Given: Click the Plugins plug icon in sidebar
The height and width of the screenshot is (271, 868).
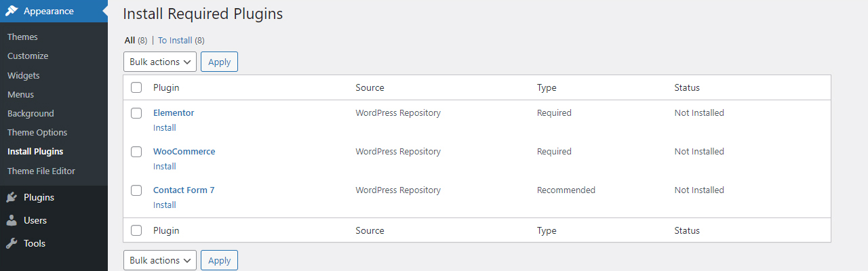Looking at the screenshot, I should point(12,198).
